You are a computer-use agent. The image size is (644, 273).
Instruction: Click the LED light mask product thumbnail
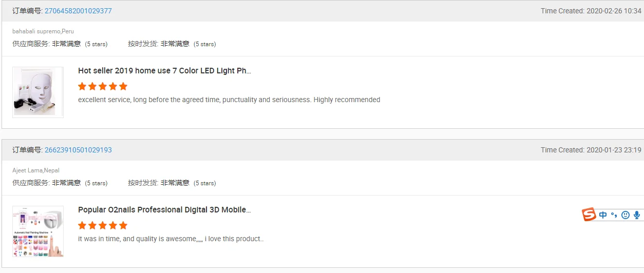[38, 92]
